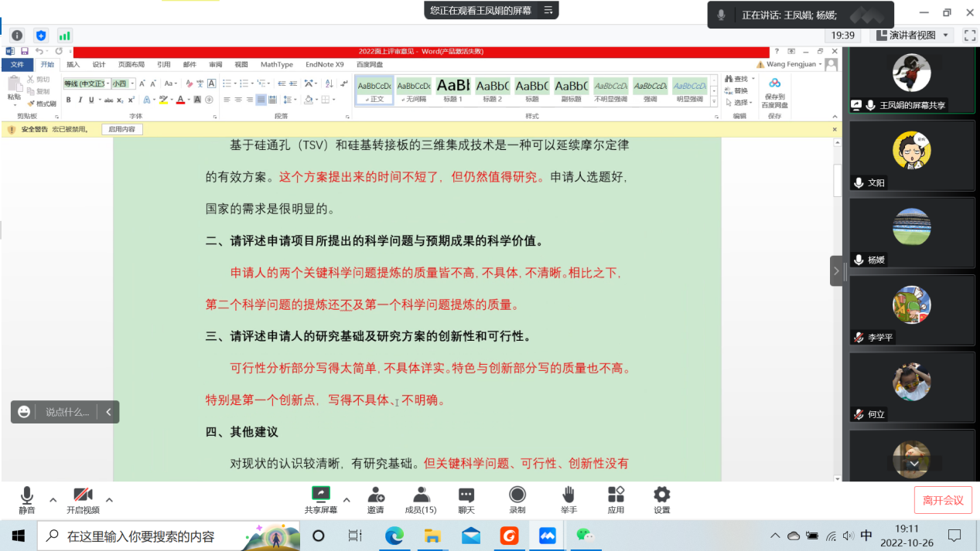Viewport: 980px width, 551px height.
Task: Click the Record (录制) icon
Action: tap(517, 495)
